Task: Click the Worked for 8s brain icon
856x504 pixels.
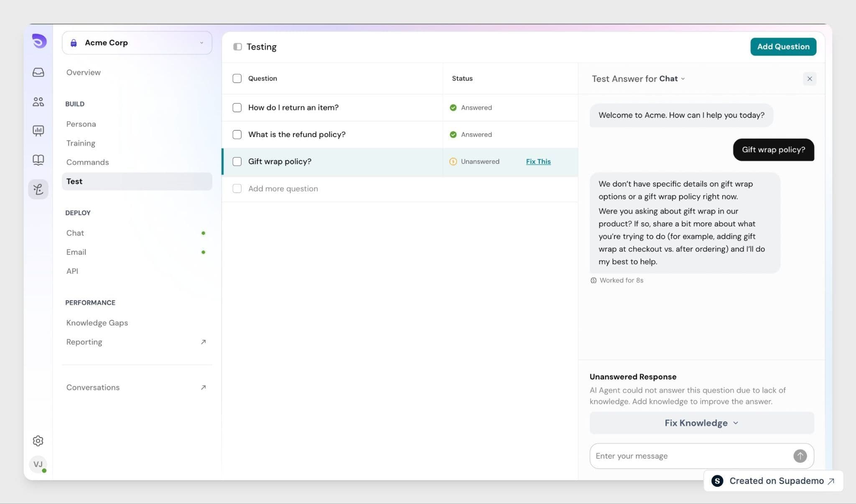Action: (x=594, y=280)
